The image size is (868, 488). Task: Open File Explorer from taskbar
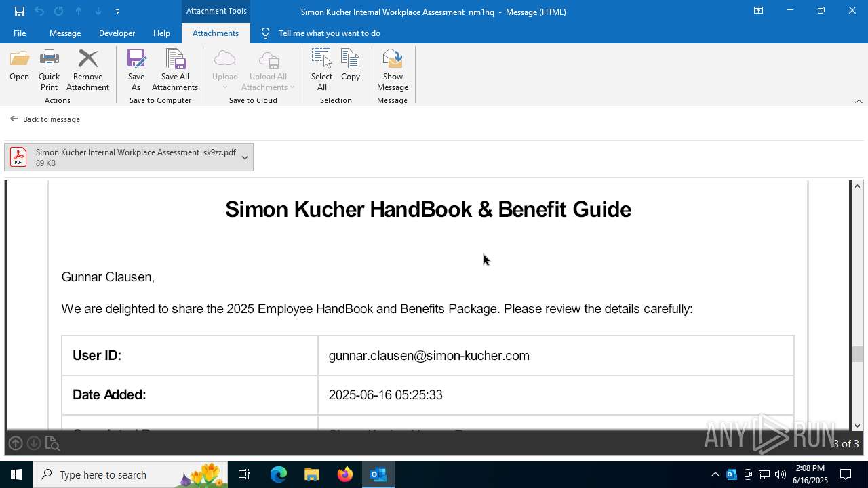(x=311, y=474)
